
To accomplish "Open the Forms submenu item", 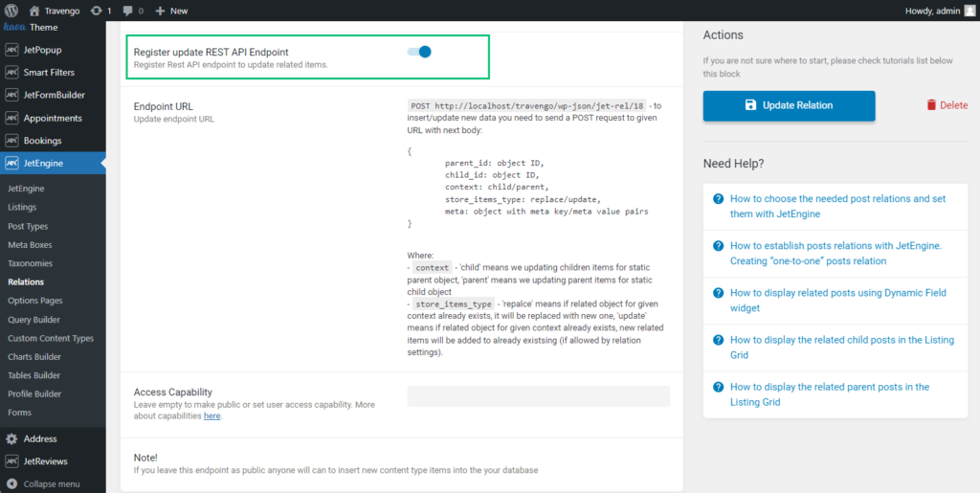I will click(19, 413).
